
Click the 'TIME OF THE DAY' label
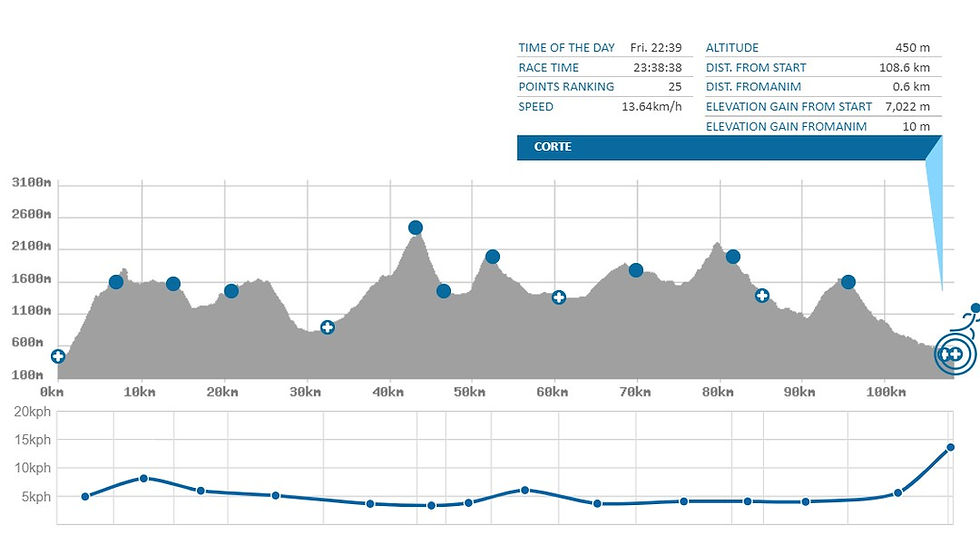click(x=566, y=48)
